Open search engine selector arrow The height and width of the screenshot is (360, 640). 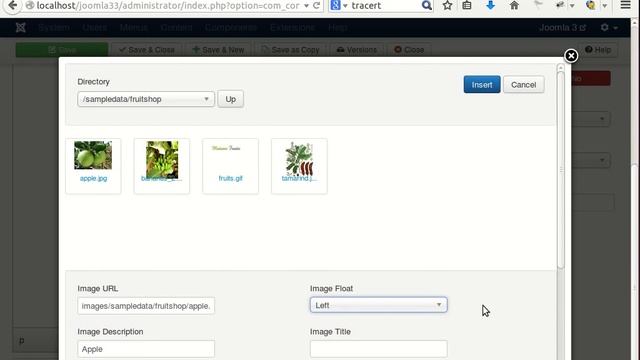point(345,6)
